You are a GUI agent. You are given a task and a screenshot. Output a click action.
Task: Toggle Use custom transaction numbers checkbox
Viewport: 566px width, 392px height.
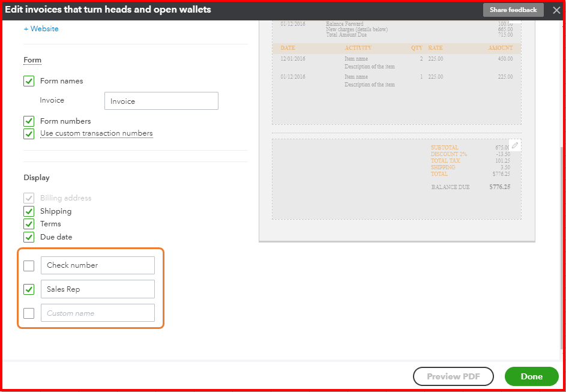(29, 133)
